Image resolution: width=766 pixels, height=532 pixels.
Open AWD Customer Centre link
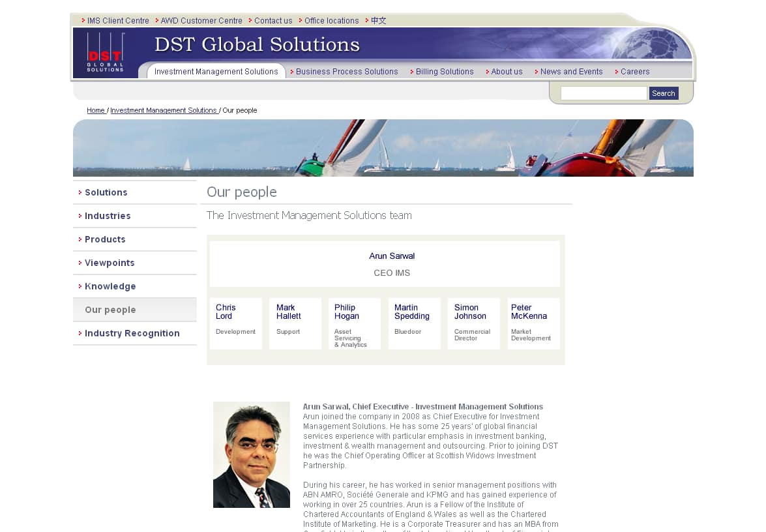click(201, 21)
